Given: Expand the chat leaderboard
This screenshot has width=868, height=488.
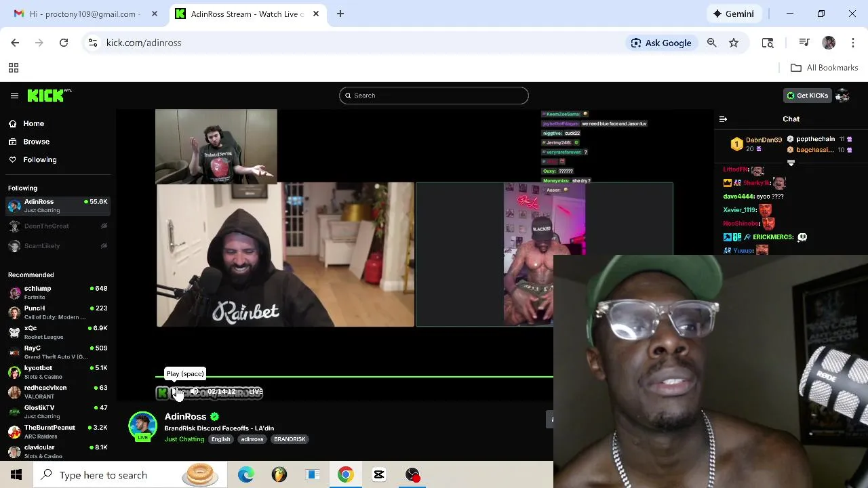Looking at the screenshot, I should click(791, 163).
